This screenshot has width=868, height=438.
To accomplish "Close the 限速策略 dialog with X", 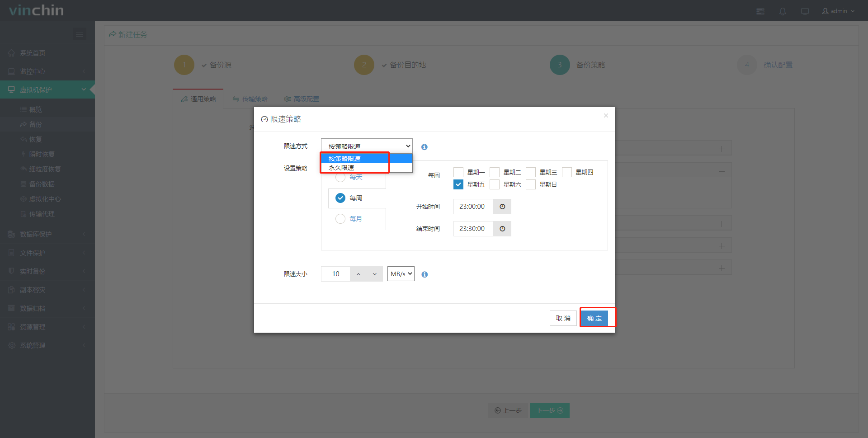I will click(x=606, y=116).
